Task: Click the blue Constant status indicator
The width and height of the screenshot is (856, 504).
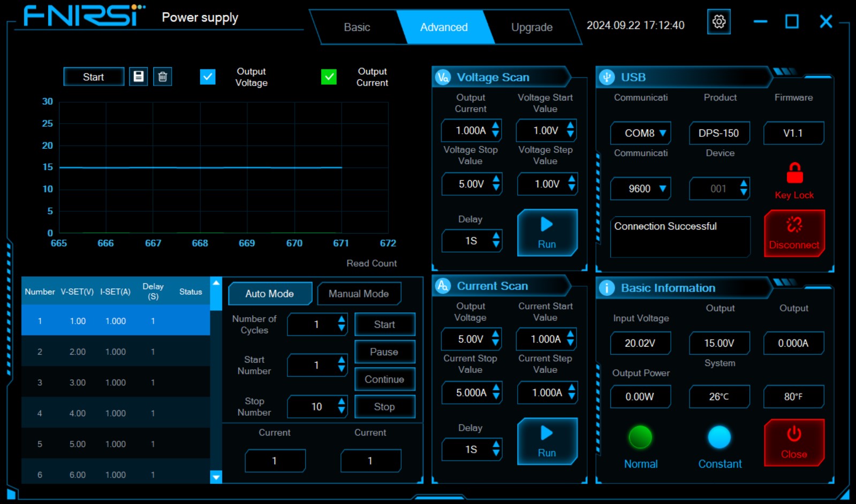Action: pos(719,437)
